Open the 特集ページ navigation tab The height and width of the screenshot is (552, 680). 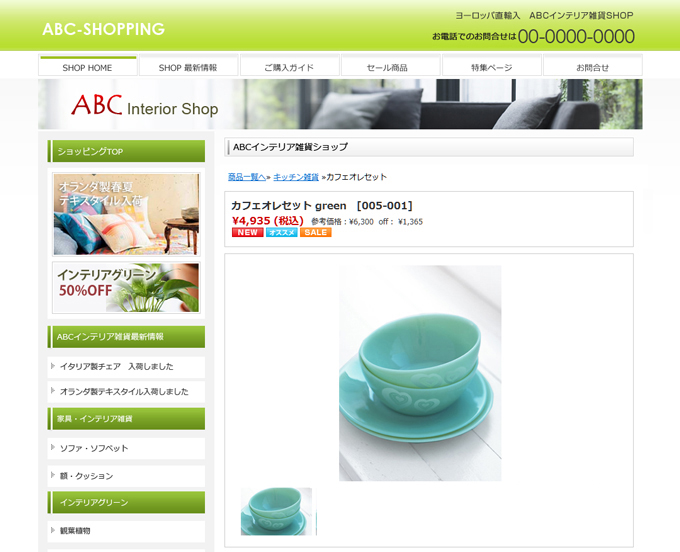click(x=491, y=66)
